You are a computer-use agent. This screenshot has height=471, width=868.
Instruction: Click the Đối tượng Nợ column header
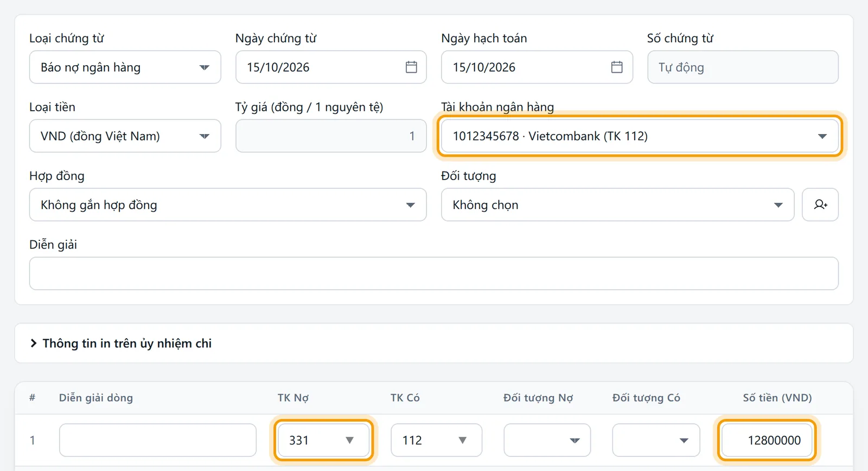(x=538, y=398)
